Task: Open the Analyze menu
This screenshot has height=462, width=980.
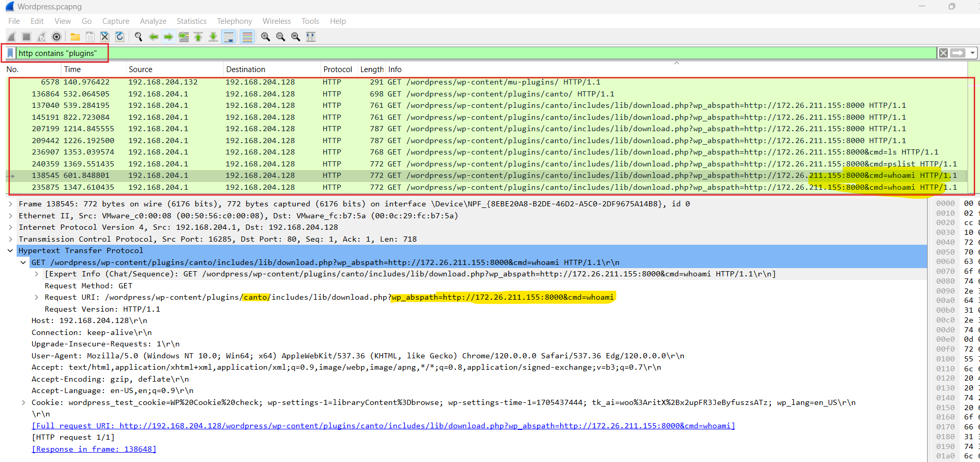Action: [x=153, y=21]
